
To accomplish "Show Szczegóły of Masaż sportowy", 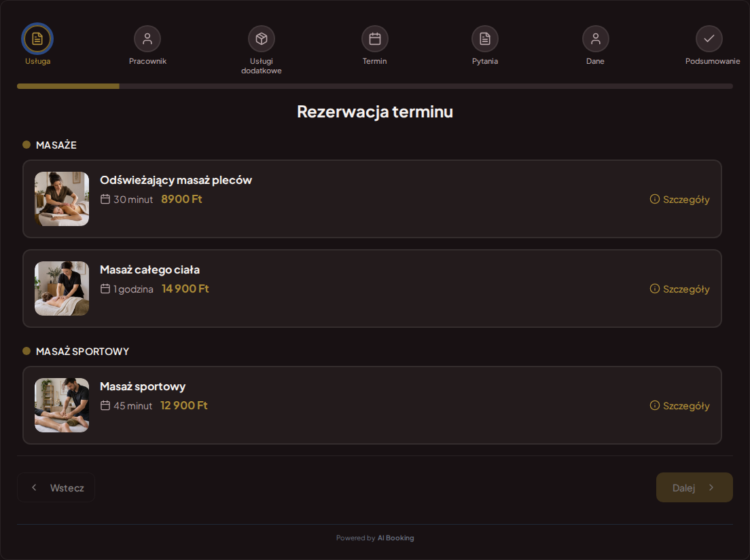I will tap(679, 406).
